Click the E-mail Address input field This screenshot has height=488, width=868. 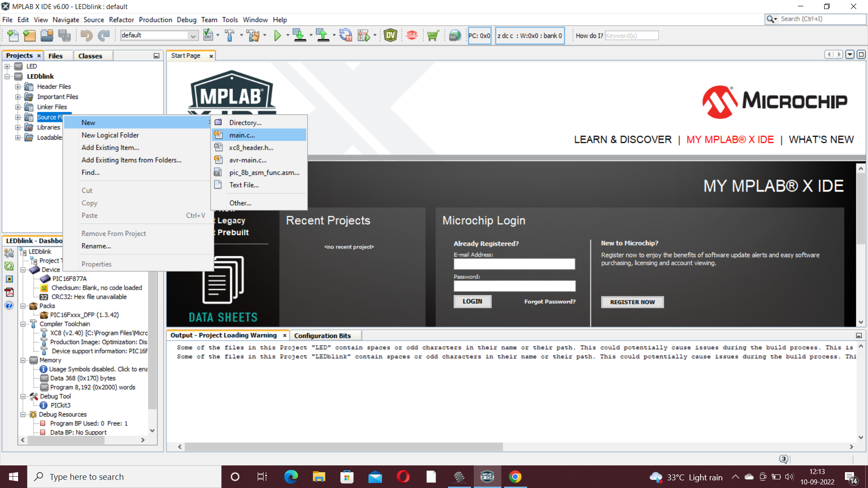pos(514,264)
